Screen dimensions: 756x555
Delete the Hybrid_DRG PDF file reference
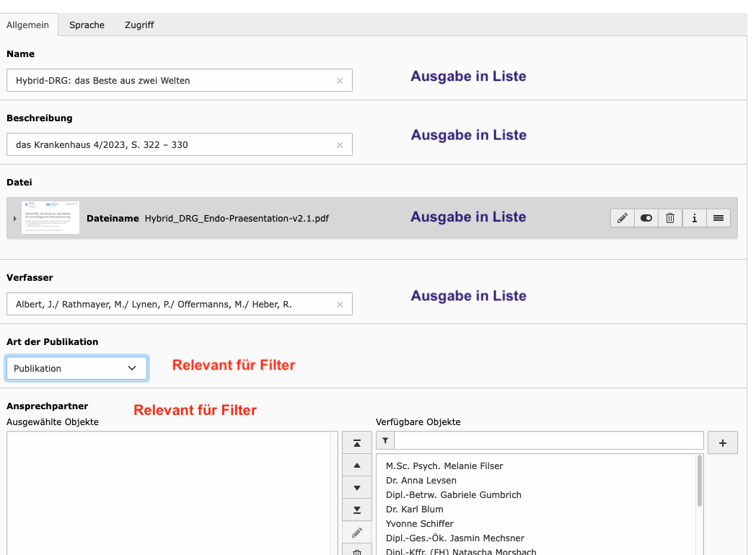670,218
